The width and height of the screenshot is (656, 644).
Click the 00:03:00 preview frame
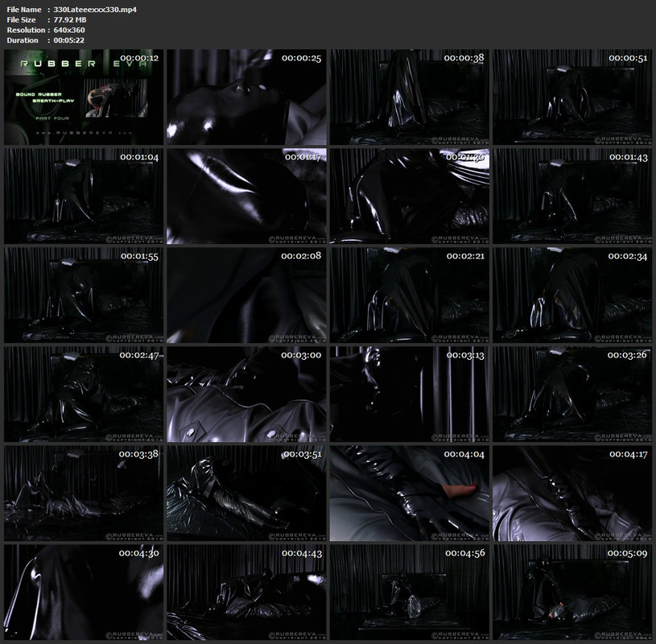click(246, 394)
